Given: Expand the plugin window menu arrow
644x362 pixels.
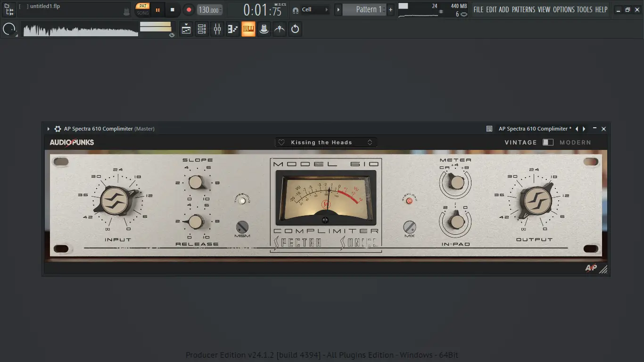Looking at the screenshot, I should coord(49,129).
